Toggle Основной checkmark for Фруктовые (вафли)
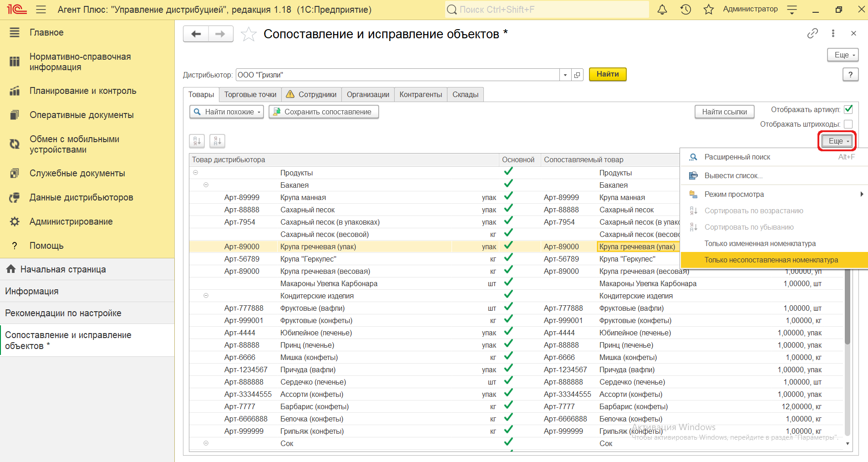The width and height of the screenshot is (868, 462). 508,307
